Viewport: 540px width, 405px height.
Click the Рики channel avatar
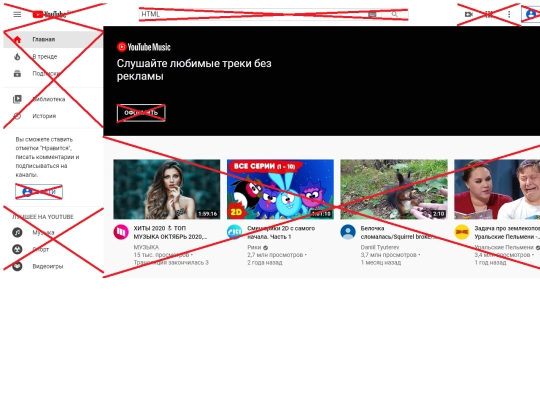pyautogui.click(x=235, y=232)
